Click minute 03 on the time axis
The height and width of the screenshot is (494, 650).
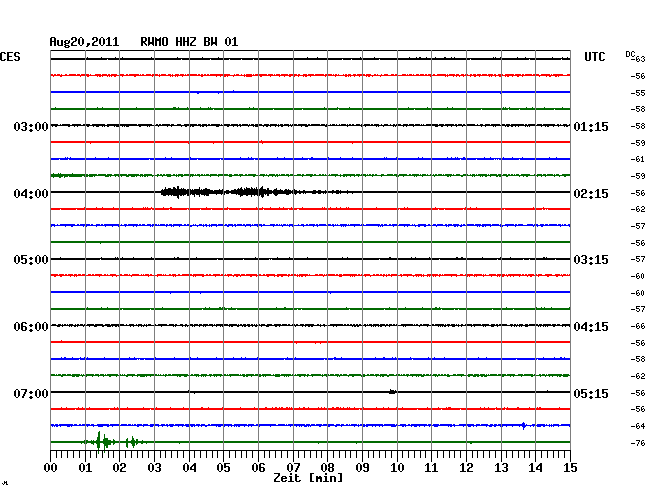point(154,468)
